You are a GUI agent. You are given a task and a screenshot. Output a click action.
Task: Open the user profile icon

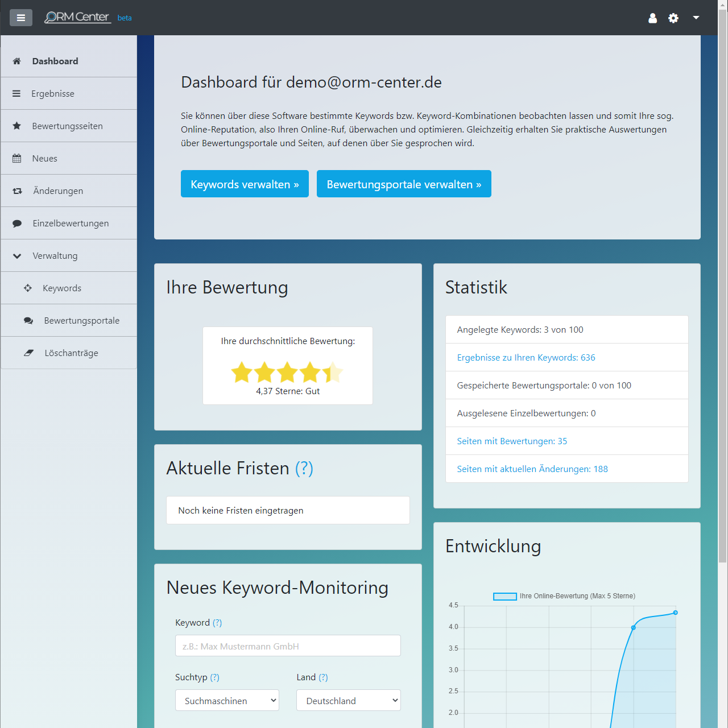(x=652, y=18)
